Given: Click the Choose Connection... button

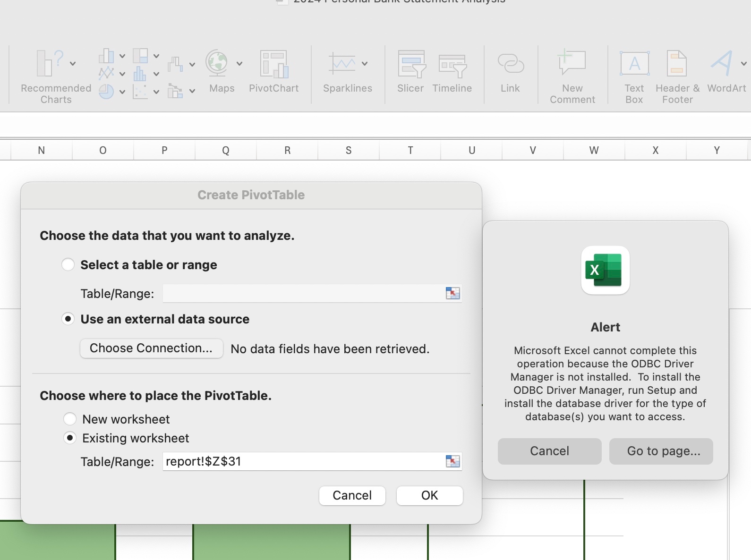Looking at the screenshot, I should pyautogui.click(x=151, y=348).
